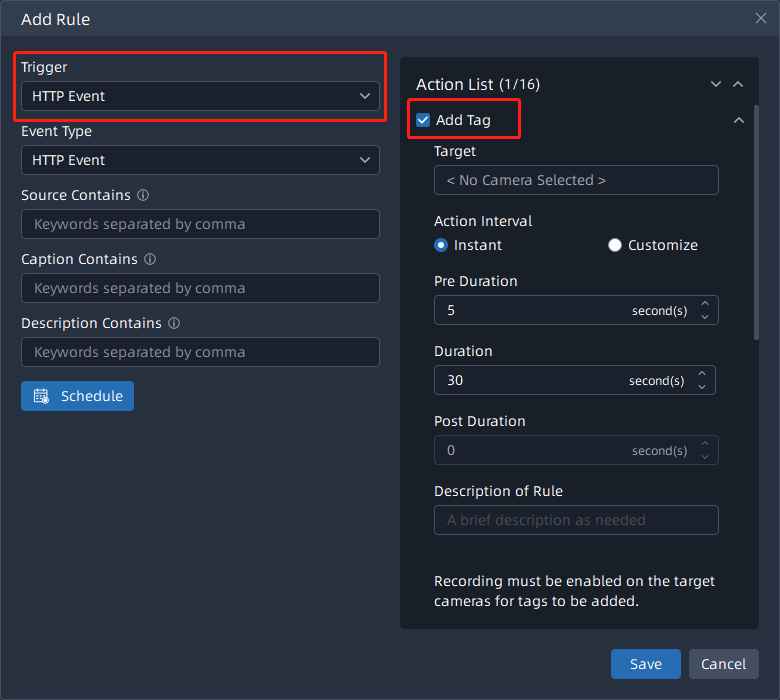Click the Target camera selection field
780x700 pixels.
pyautogui.click(x=576, y=180)
